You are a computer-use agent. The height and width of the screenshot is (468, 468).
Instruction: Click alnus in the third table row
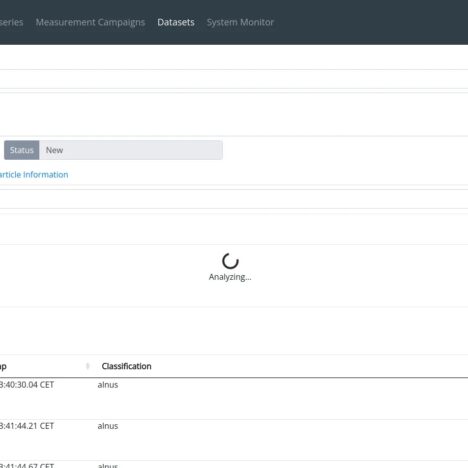click(x=108, y=465)
